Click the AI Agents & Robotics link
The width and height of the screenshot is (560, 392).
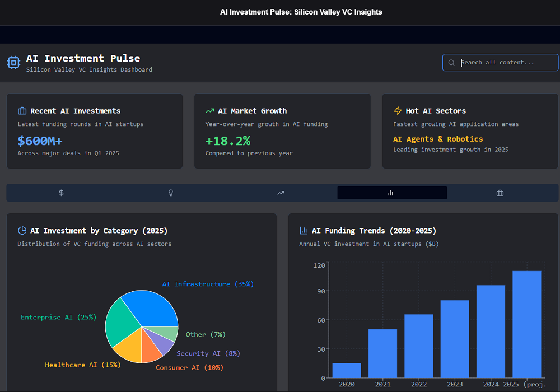click(438, 139)
